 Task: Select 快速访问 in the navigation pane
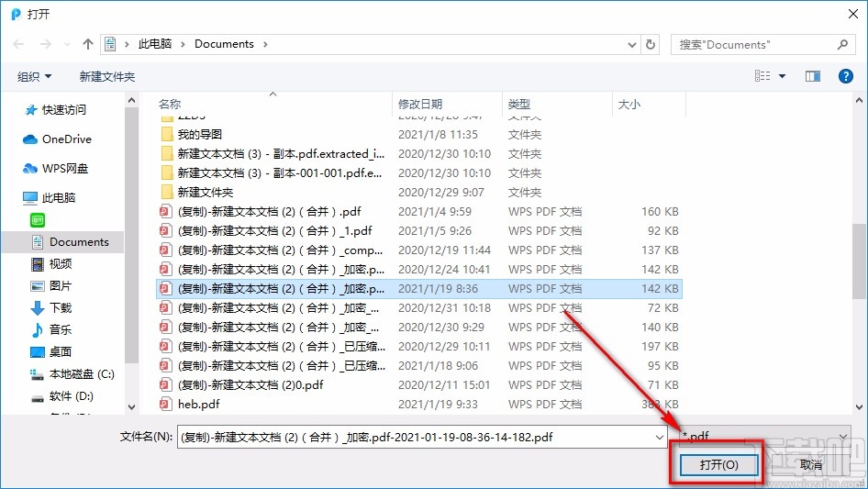56,110
